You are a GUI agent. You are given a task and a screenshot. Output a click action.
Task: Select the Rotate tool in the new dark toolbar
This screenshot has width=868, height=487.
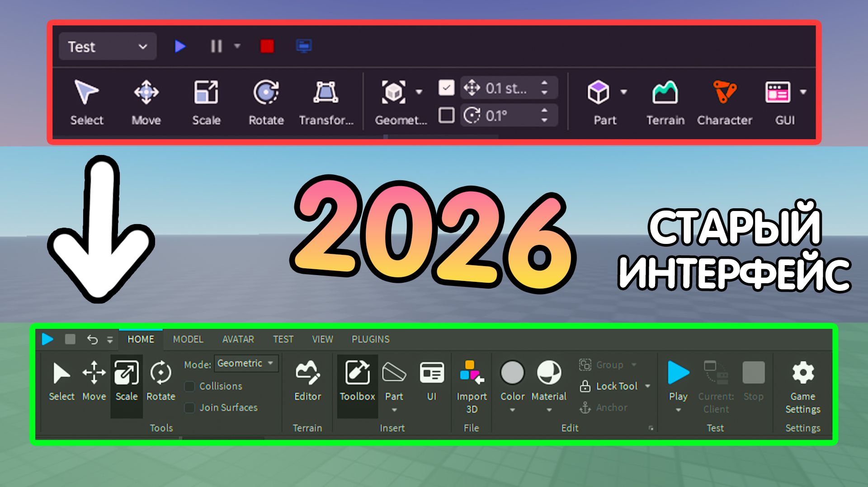pos(266,103)
